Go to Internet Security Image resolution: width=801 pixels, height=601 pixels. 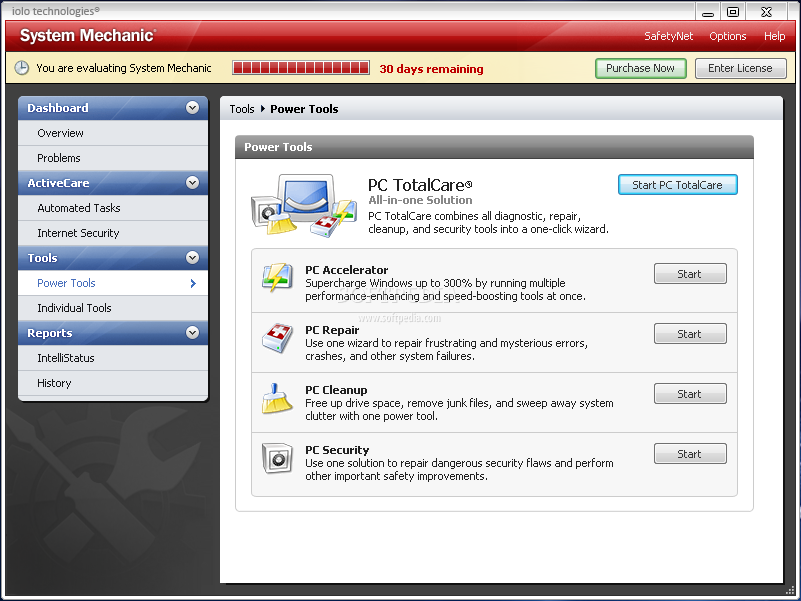[113, 233]
